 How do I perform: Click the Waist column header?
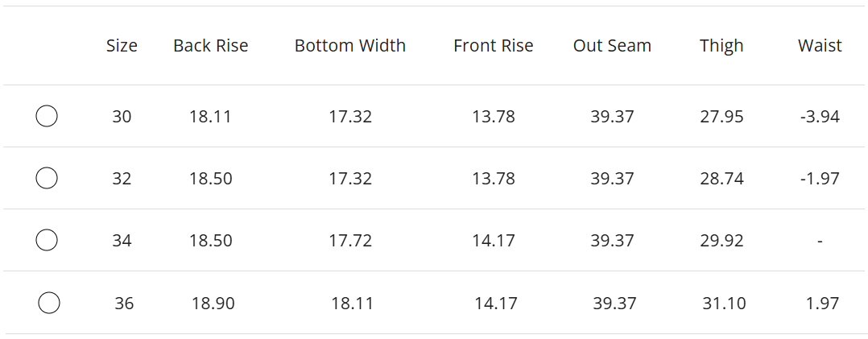820,46
